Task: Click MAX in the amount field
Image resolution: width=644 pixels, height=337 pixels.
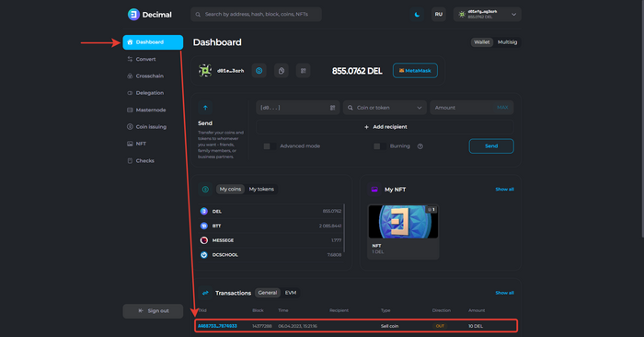Action: coord(502,108)
